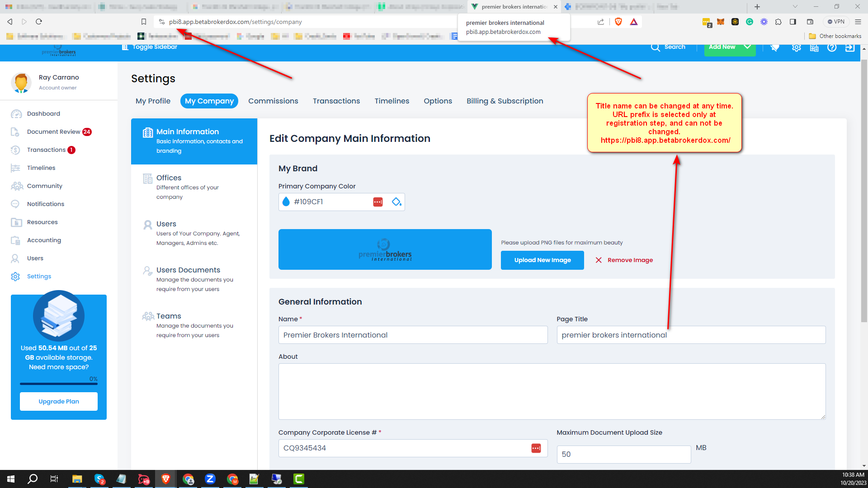Click the paint bucket color picker icon
This screenshot has height=488, width=868.
[x=396, y=202]
